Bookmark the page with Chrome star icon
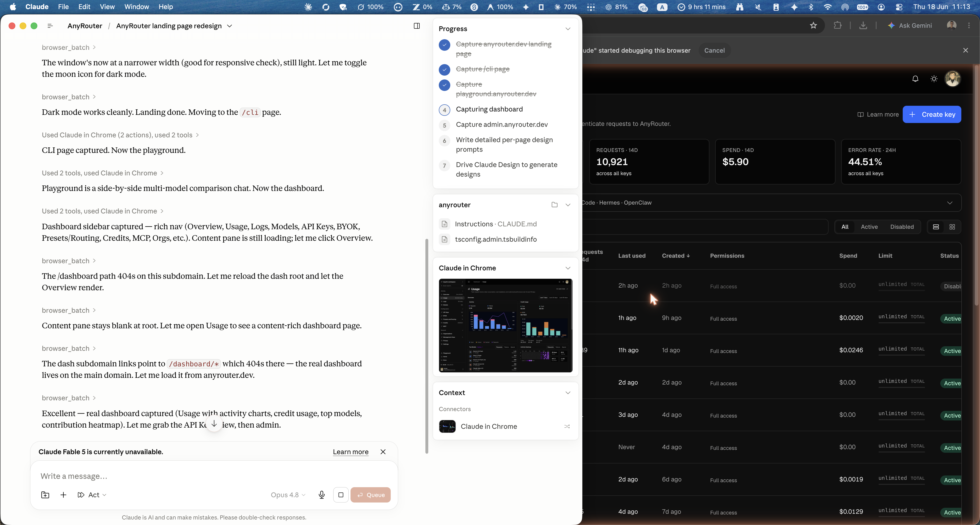Viewport: 980px width, 525px height. [813, 26]
